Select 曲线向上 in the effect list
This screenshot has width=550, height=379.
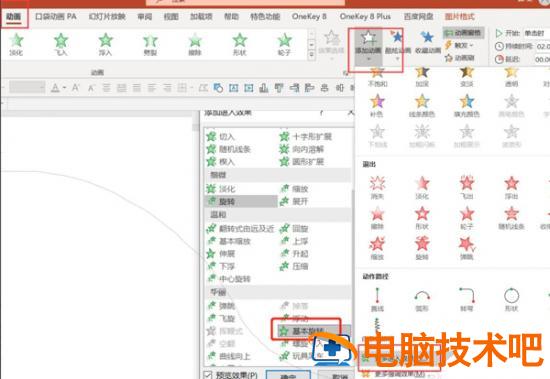coord(229,356)
